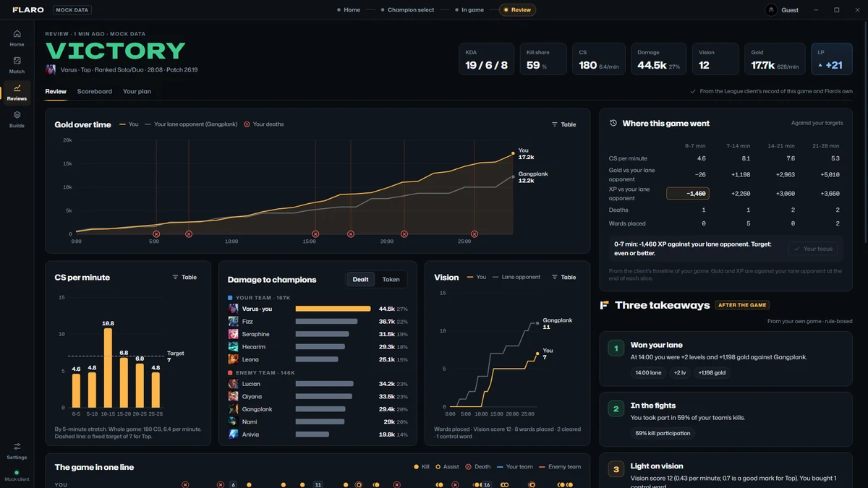This screenshot has width=868, height=488.
Task: Toggle the Gold over time Table view
Action: click(x=564, y=124)
